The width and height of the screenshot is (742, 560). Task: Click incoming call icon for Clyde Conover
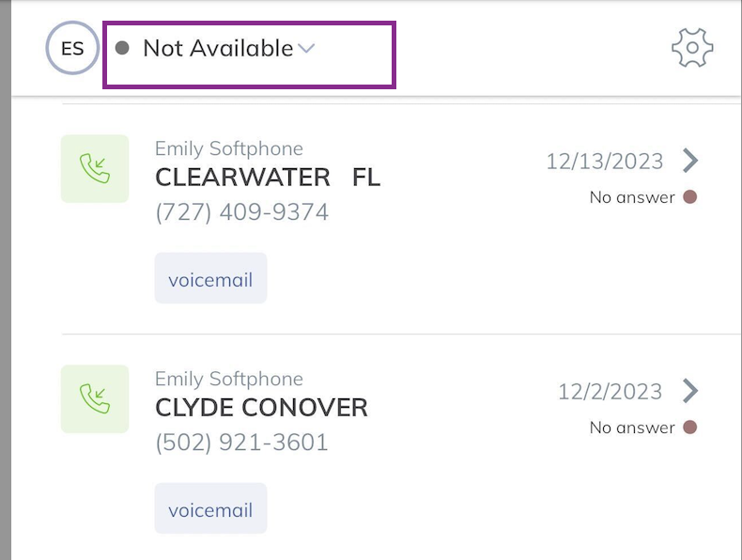tap(95, 398)
